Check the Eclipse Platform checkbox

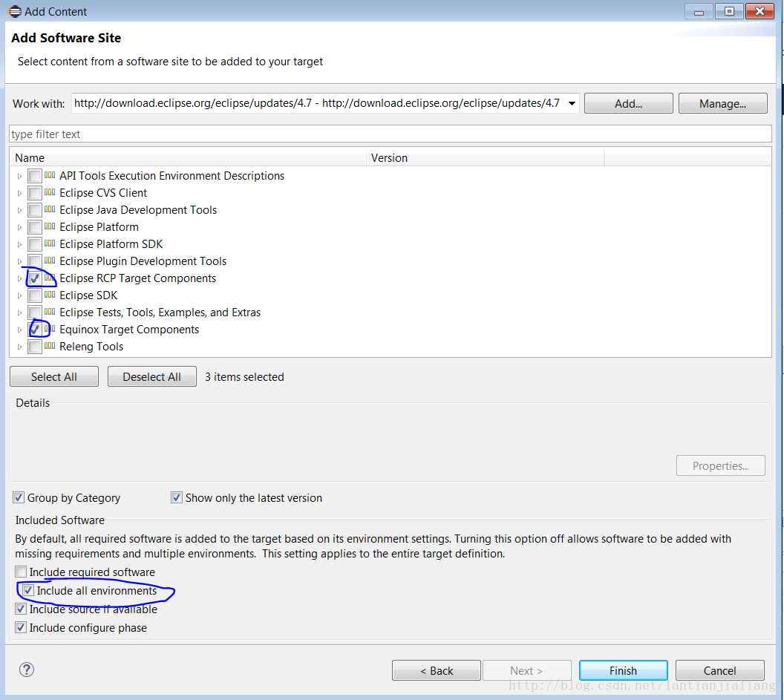34,227
